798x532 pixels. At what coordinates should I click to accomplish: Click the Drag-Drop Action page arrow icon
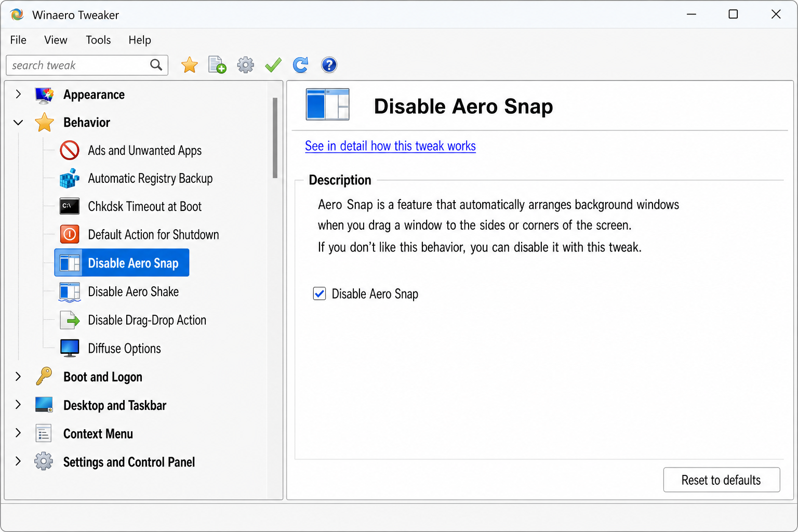click(x=70, y=320)
